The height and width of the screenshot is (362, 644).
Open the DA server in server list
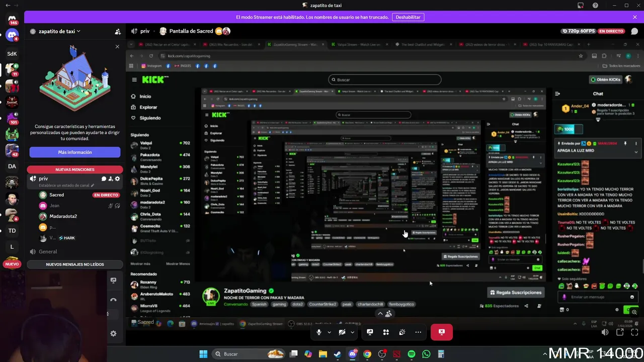12,166
